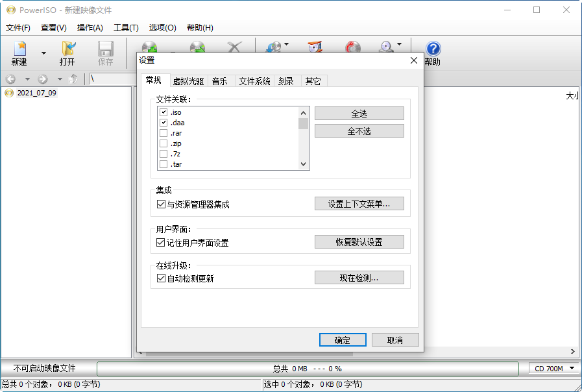Open the back history dropdown arrow
Viewport: 582px width, 392px height.
[x=27, y=79]
